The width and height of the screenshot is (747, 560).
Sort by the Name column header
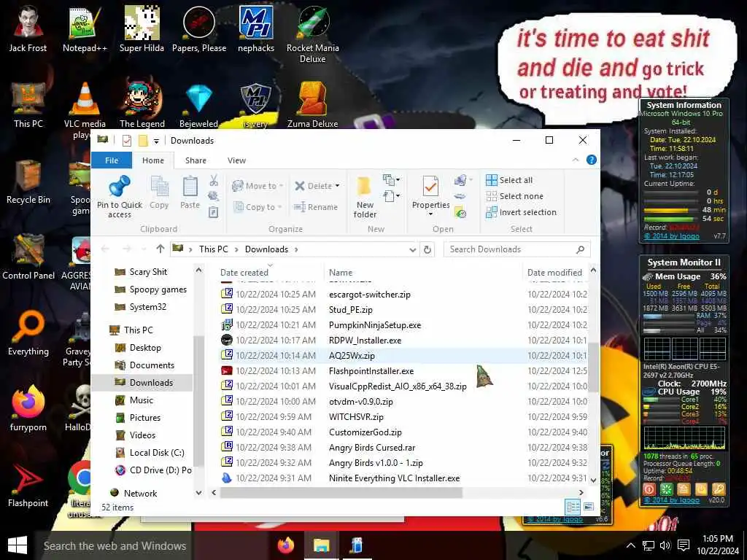click(x=424, y=273)
